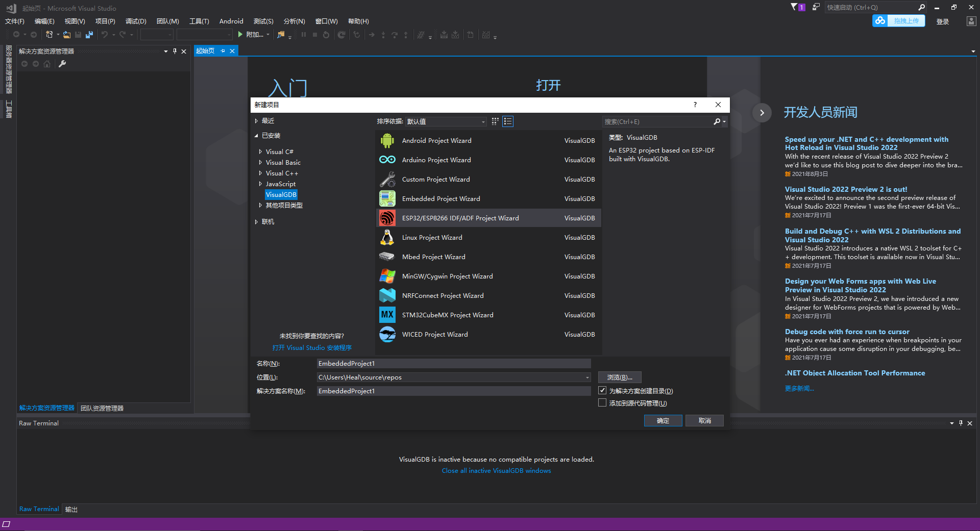Click the 取消 button
The width and height of the screenshot is (980, 531).
click(x=704, y=420)
